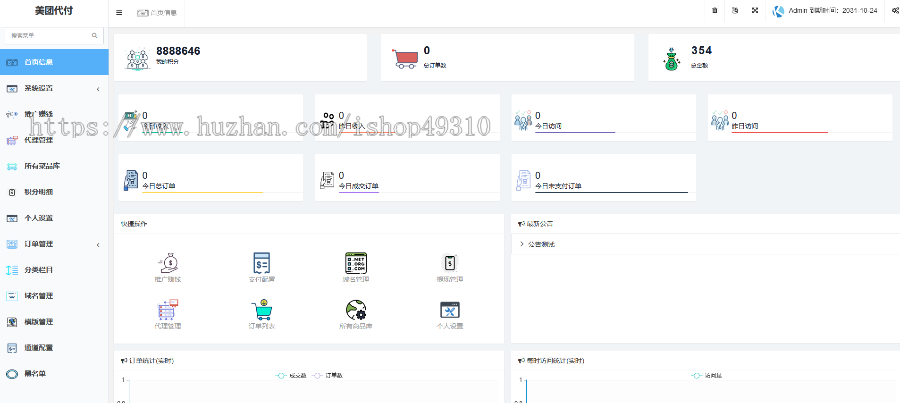Open 订单列表 shopping cart quick action icon
The width and height of the screenshot is (900, 403).
click(x=262, y=309)
